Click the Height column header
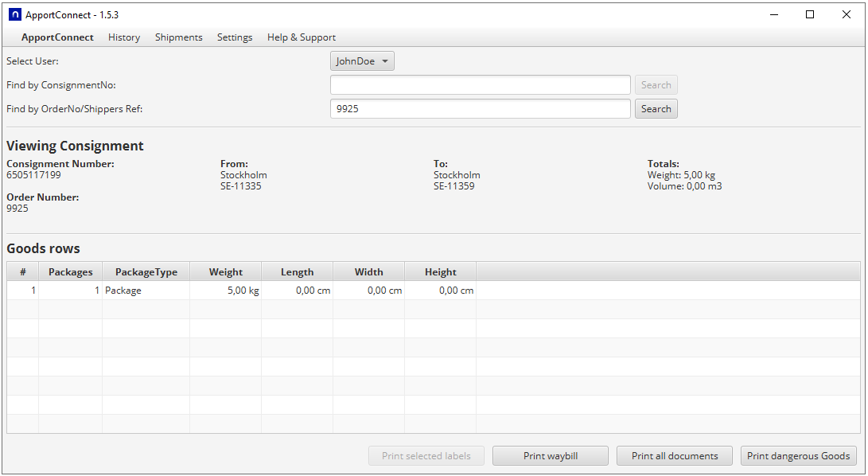The height and width of the screenshot is (476, 868). coord(440,271)
